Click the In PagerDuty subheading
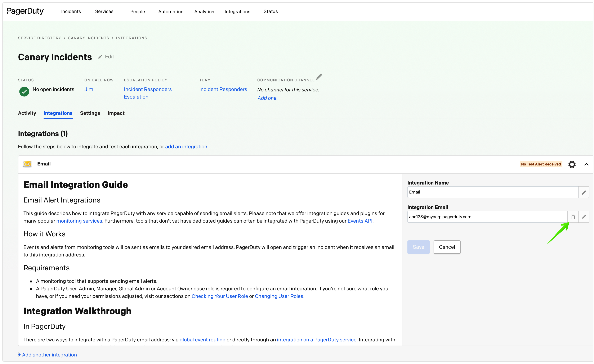This screenshot has height=364, width=594. pyautogui.click(x=44, y=326)
